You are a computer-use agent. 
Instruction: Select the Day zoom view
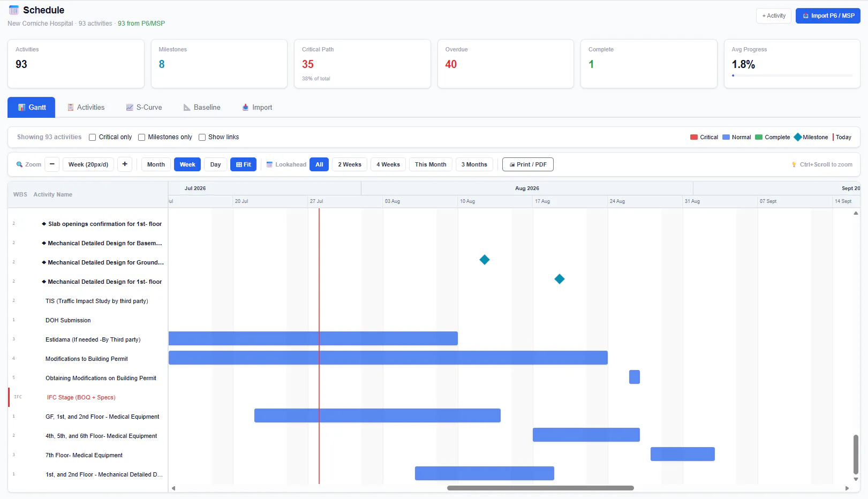215,164
